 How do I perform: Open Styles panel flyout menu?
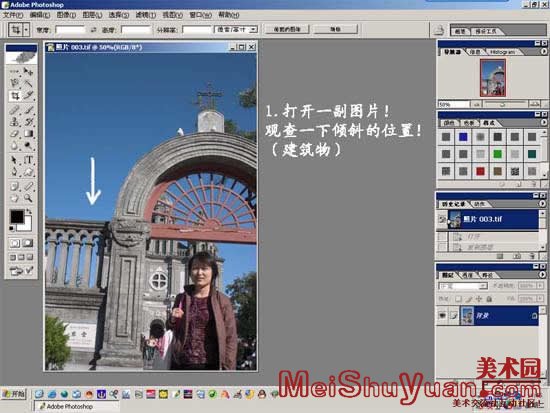click(543, 122)
